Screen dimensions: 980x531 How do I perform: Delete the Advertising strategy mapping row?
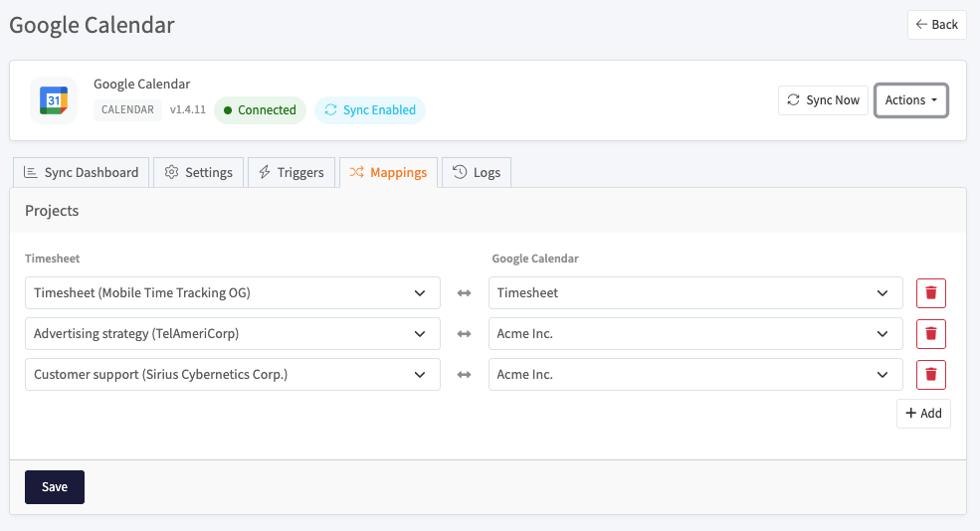tap(930, 333)
